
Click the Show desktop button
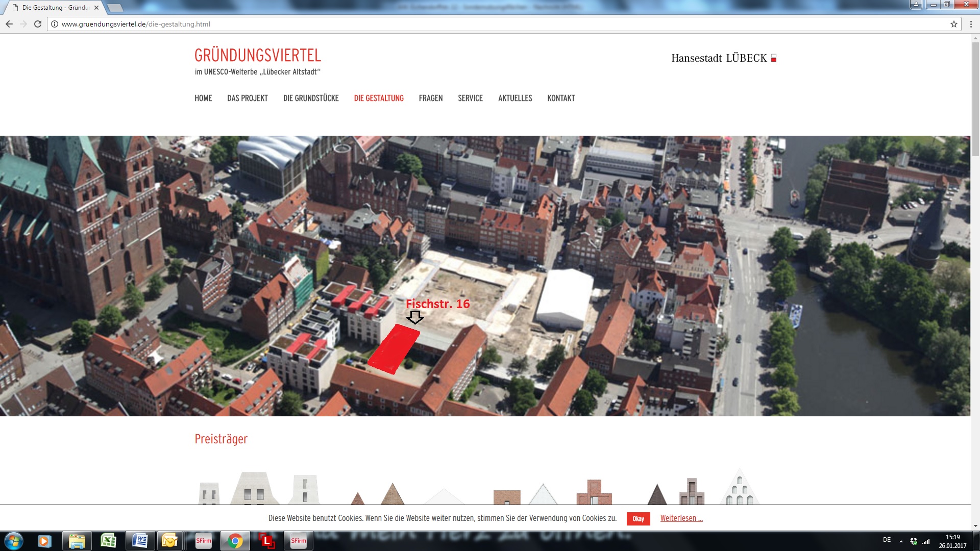(976, 541)
